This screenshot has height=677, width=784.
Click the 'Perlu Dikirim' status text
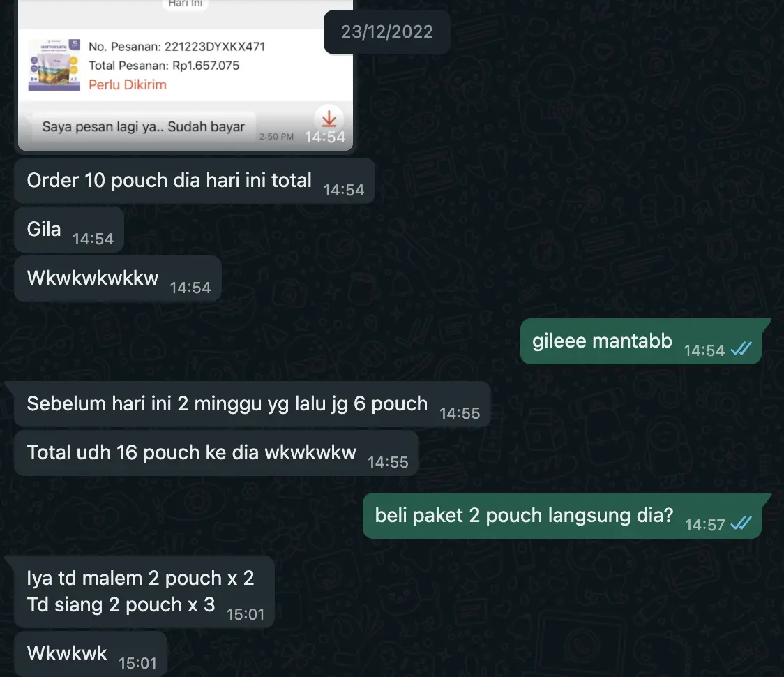coord(128,84)
